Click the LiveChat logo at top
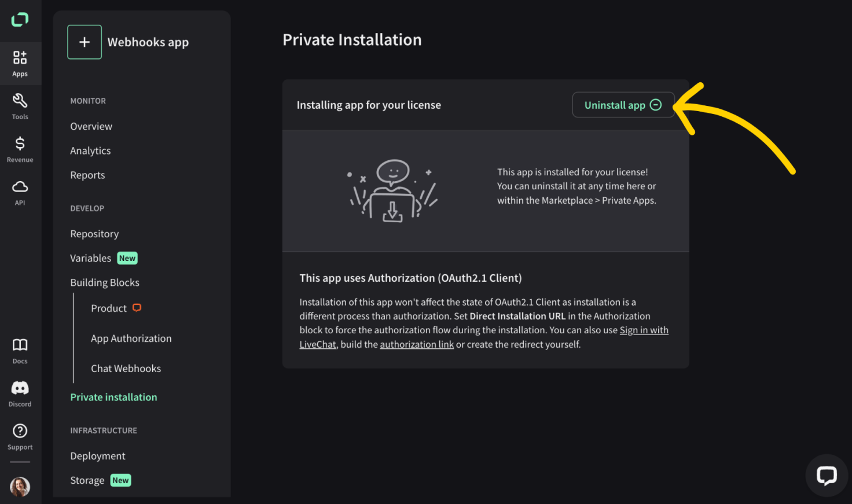The width and height of the screenshot is (852, 504). [x=20, y=20]
